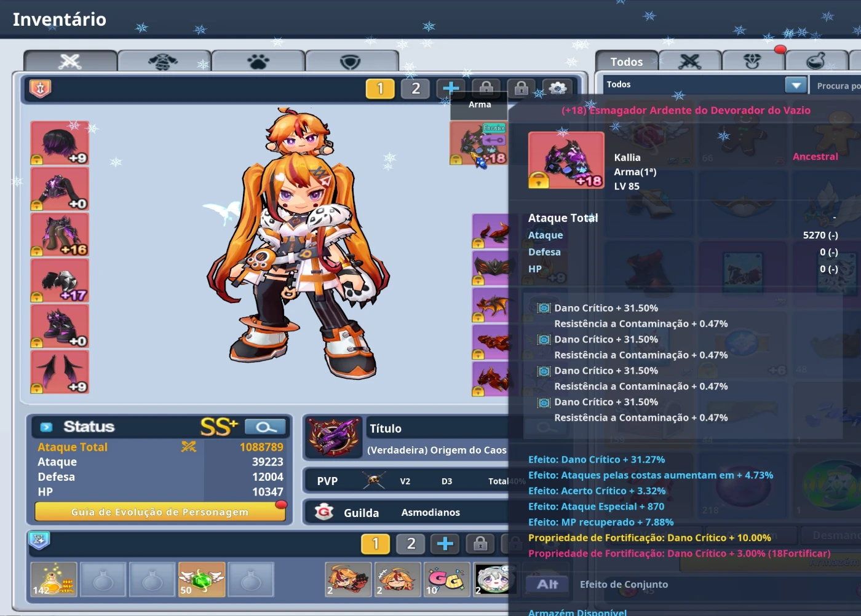Click the +16 lower armor equipment slot
861x616 pixels.
(x=60, y=234)
